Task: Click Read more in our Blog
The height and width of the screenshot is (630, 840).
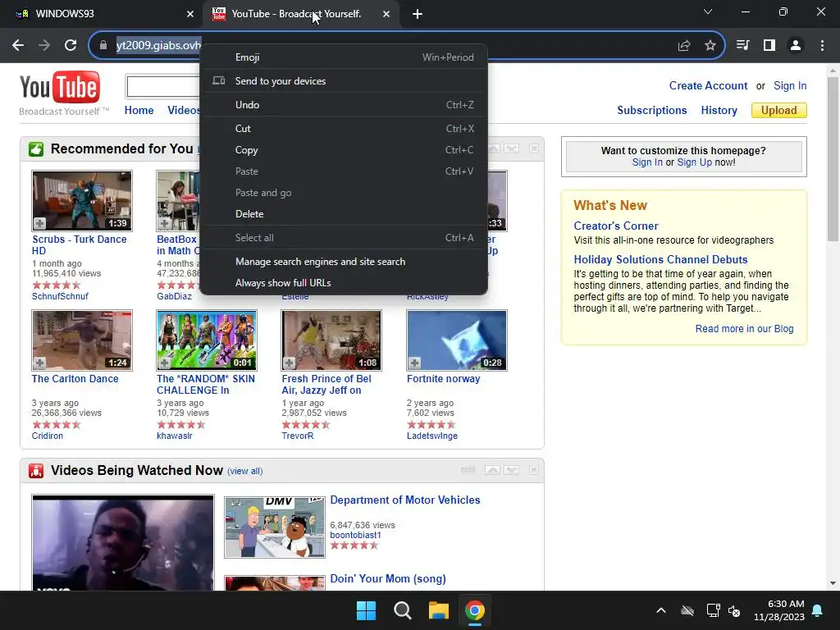Action: [x=744, y=329]
